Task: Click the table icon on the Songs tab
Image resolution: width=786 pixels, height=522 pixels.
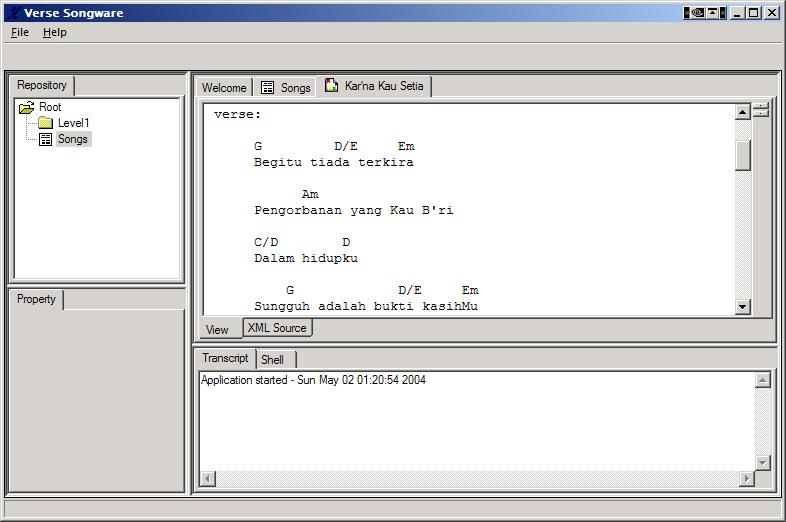Action: [268, 88]
